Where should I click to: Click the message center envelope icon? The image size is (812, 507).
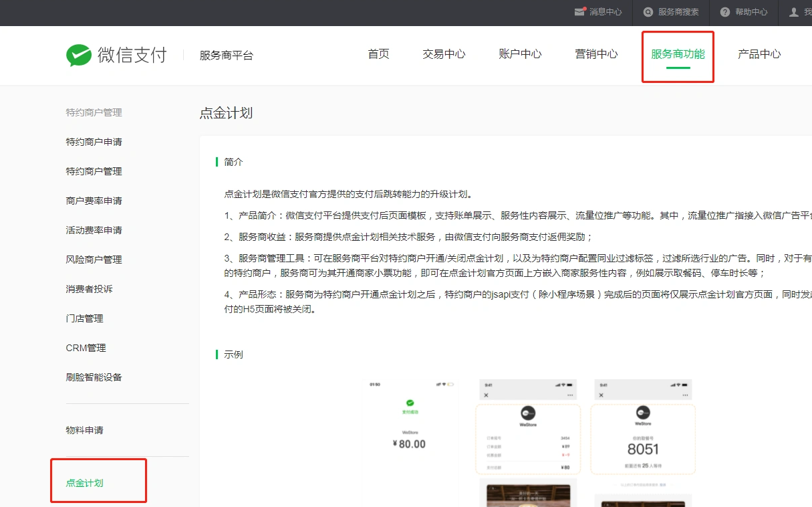tap(579, 12)
